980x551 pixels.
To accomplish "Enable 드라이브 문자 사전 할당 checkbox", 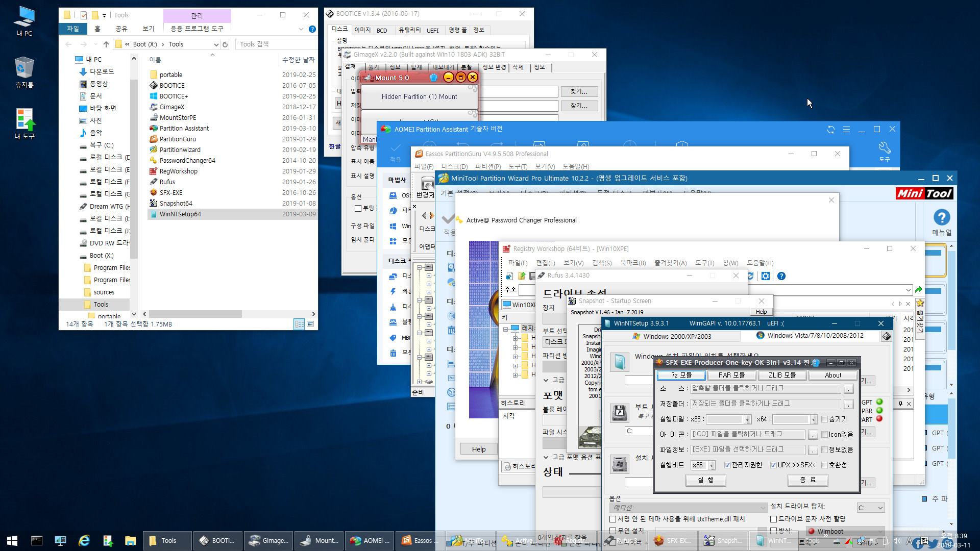I will coord(773,519).
